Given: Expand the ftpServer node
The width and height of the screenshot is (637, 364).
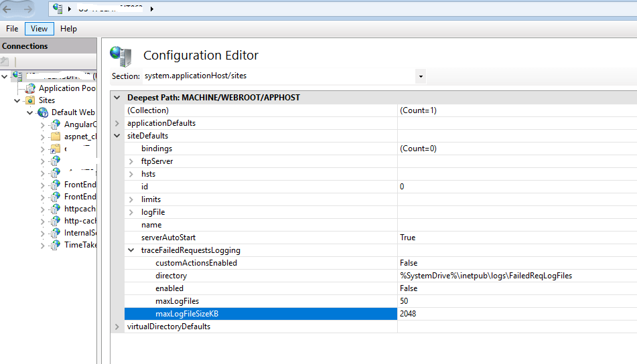Looking at the screenshot, I should (131, 161).
